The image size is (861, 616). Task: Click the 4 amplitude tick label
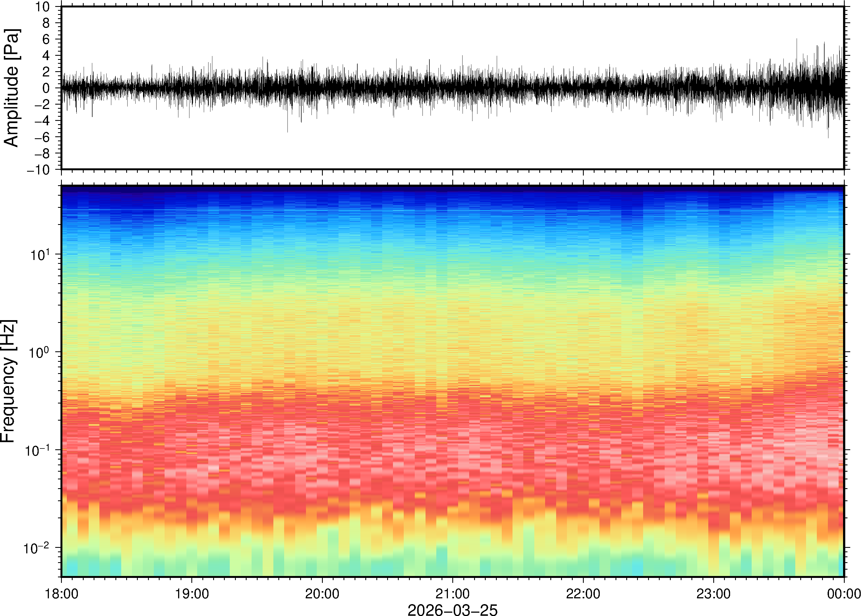46,56
